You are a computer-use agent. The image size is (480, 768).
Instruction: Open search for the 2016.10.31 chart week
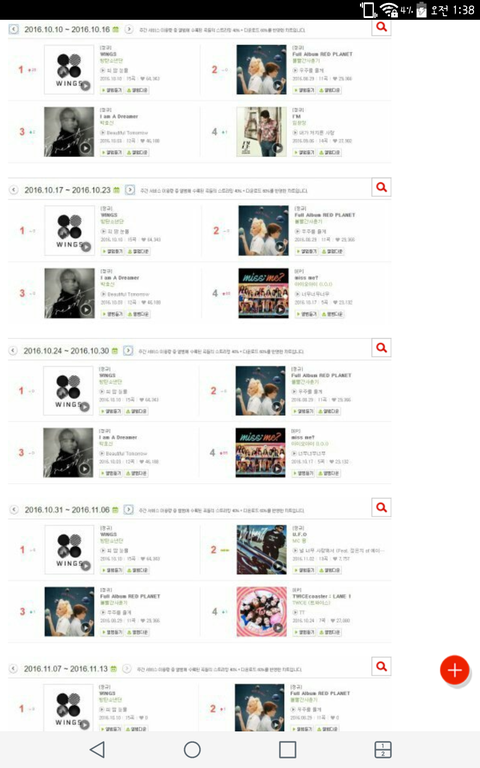(x=382, y=507)
